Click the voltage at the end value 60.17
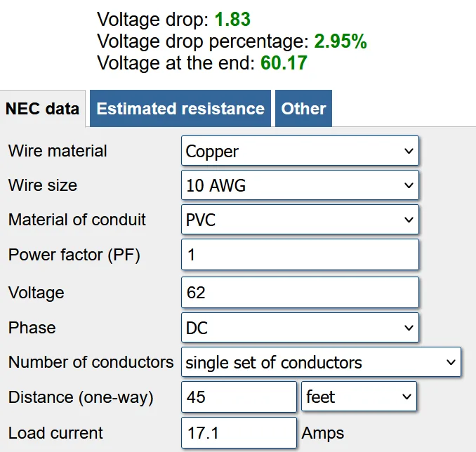Screen dimensions: 476x452 click(284, 63)
